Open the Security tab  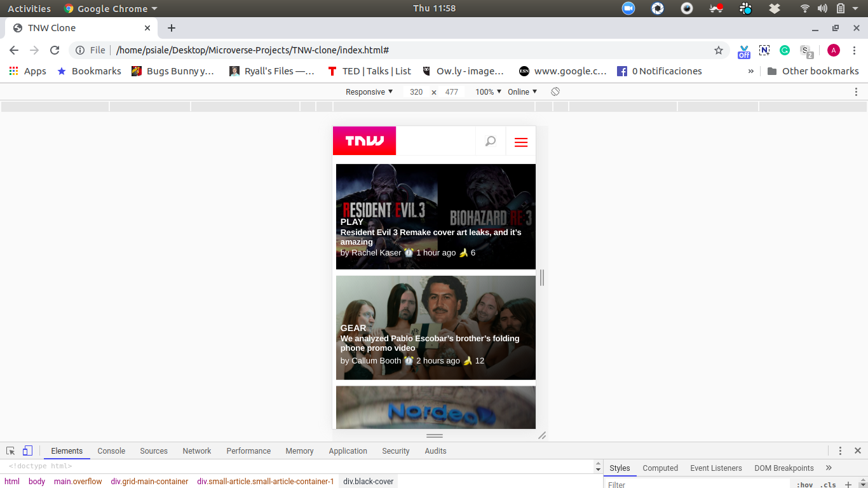pos(396,451)
